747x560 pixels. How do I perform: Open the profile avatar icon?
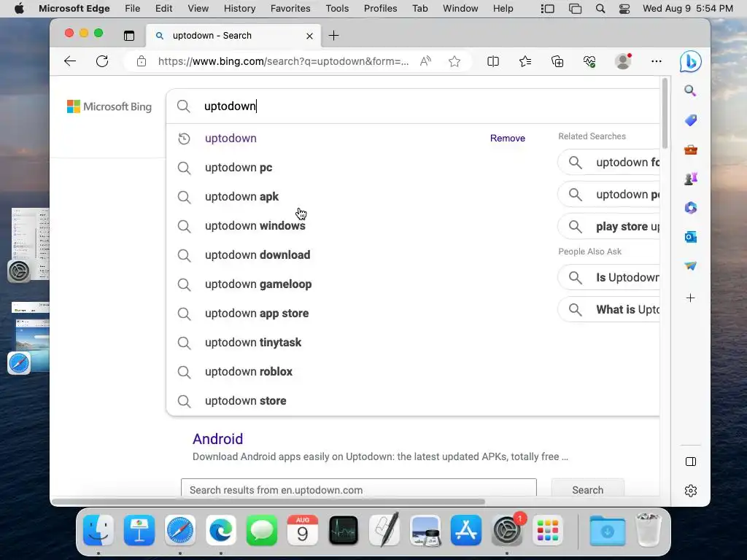point(623,61)
